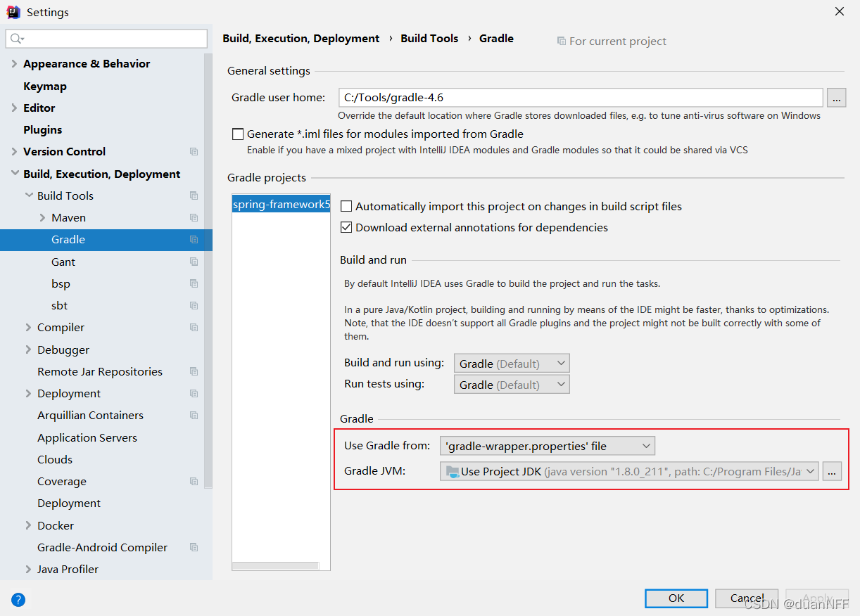Click the project-scope icon on the Gradle row
Screen dimensions: 860x616
point(194,240)
